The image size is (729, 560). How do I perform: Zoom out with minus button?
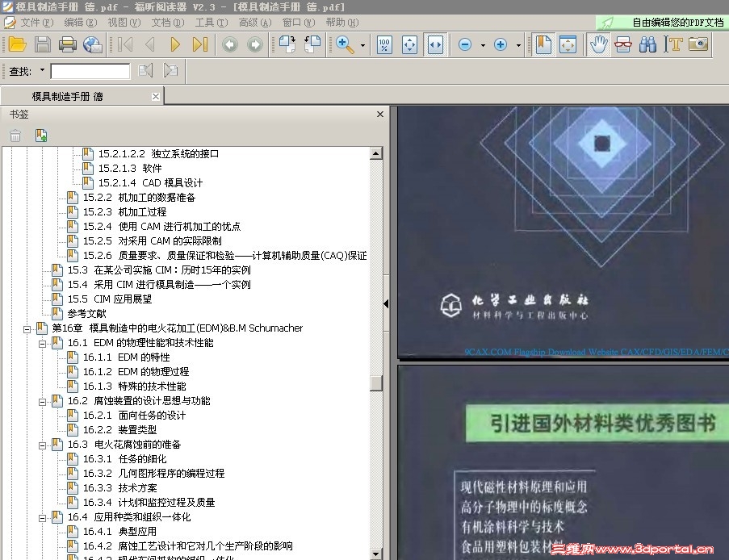[465, 44]
